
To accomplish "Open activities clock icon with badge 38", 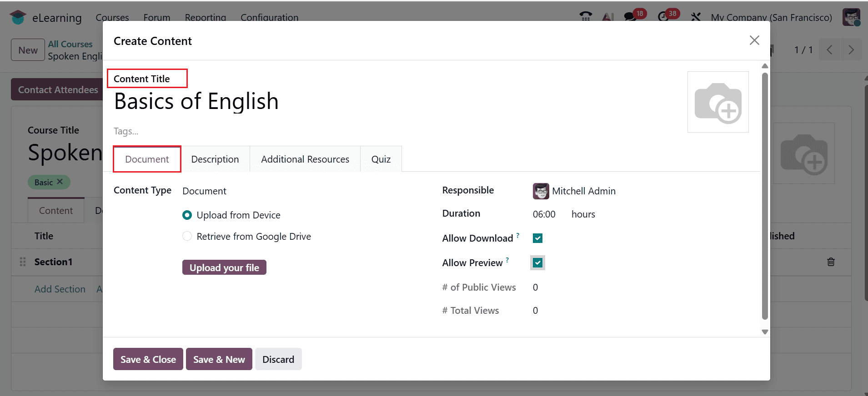I will [663, 17].
